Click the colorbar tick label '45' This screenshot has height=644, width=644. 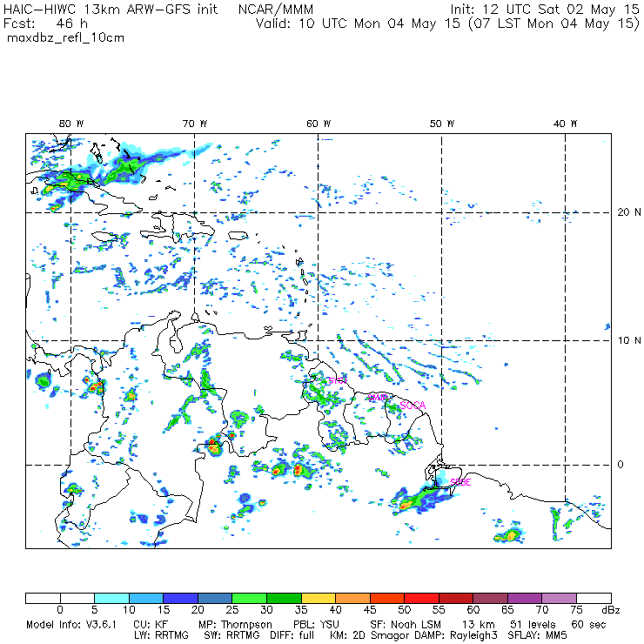click(370, 610)
